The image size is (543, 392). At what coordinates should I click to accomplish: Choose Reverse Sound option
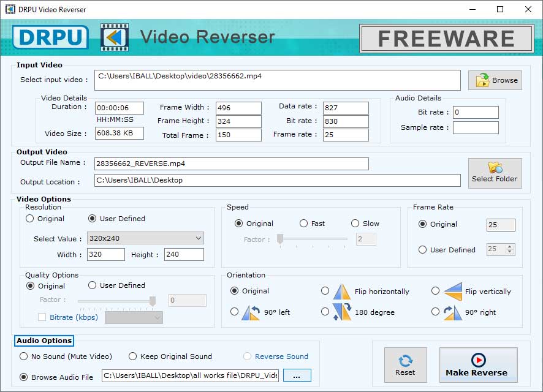click(247, 356)
